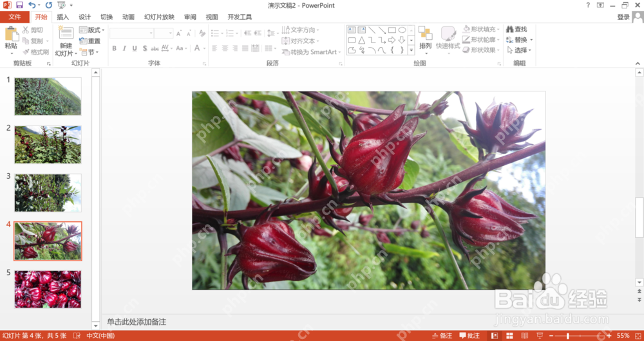Switch to Normal view in status bar
644x341 pixels.
[495, 336]
